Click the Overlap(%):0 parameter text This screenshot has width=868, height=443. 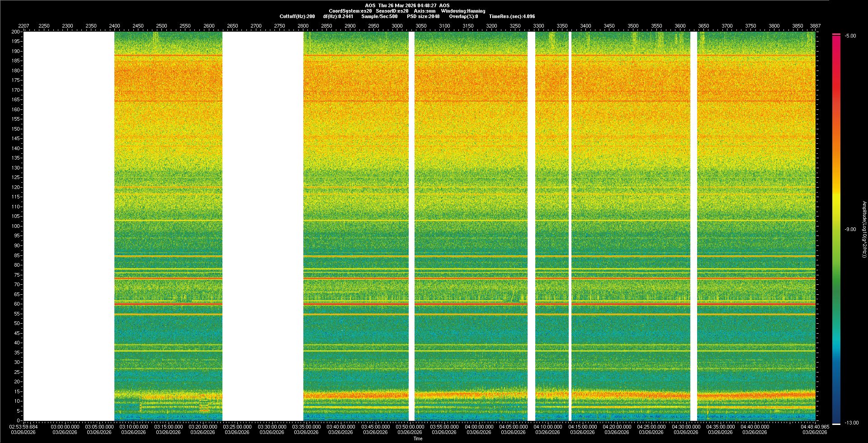tap(463, 16)
